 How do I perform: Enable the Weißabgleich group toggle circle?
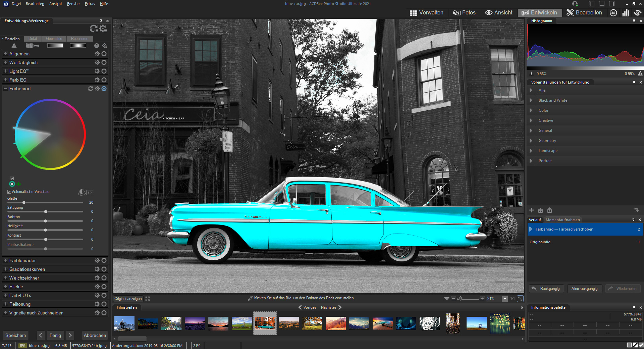click(104, 62)
